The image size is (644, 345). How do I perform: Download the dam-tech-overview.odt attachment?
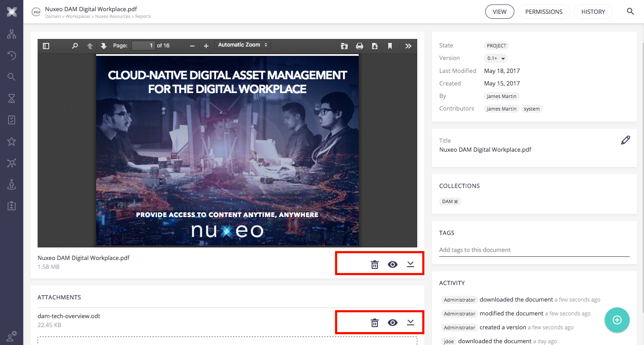[x=411, y=323]
